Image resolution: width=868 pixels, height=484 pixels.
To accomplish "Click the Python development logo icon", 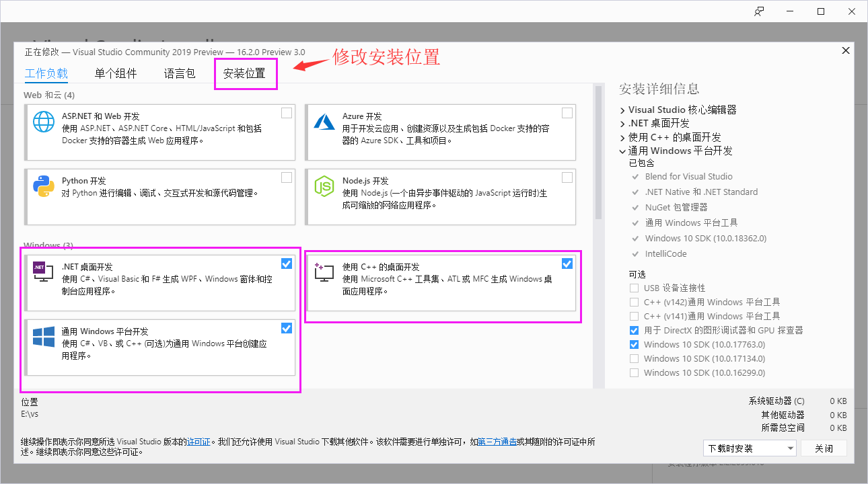I will [x=44, y=186].
